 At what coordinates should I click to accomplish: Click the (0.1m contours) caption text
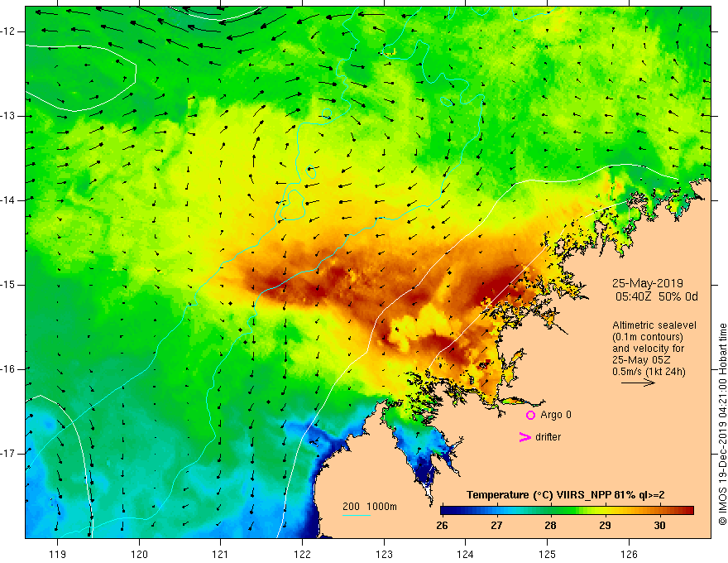(648, 337)
